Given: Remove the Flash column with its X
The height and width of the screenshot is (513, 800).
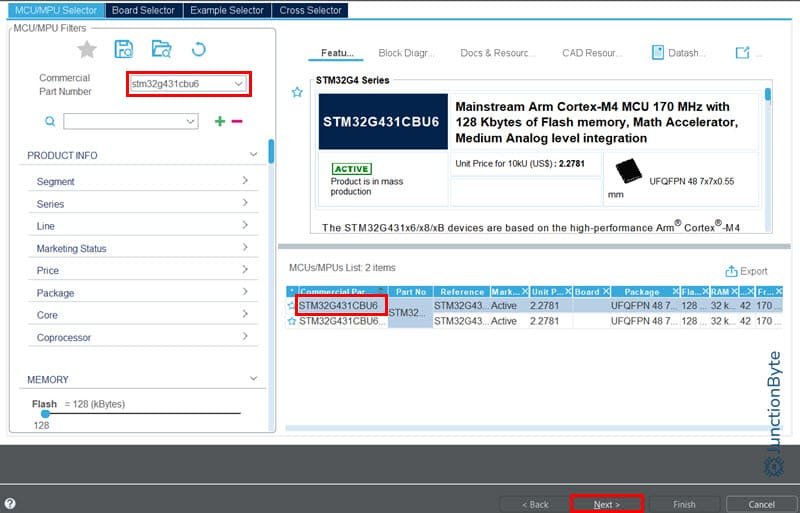Looking at the screenshot, I should [705, 291].
